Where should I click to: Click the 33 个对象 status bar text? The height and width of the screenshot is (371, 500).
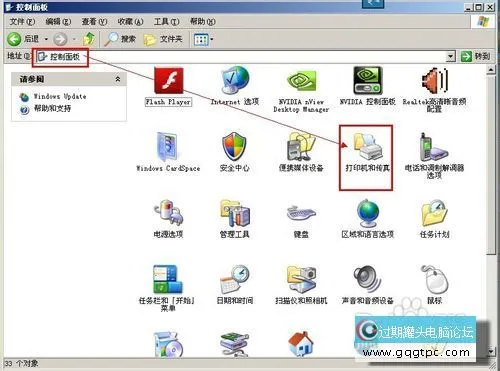coord(21,364)
